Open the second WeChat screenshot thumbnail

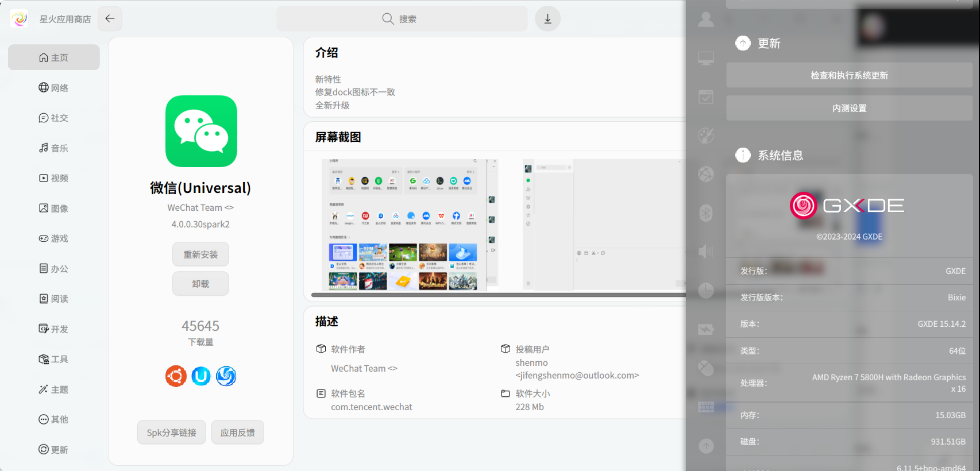604,225
